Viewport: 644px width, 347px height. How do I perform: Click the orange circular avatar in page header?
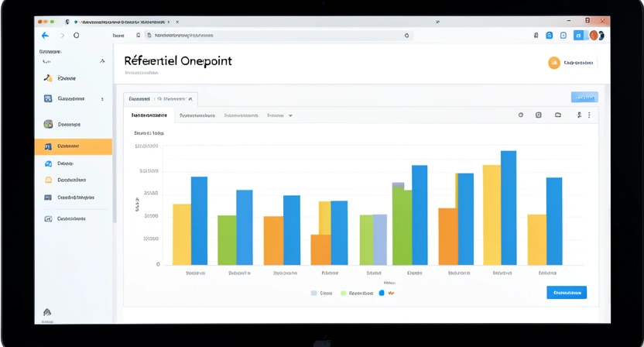click(553, 63)
